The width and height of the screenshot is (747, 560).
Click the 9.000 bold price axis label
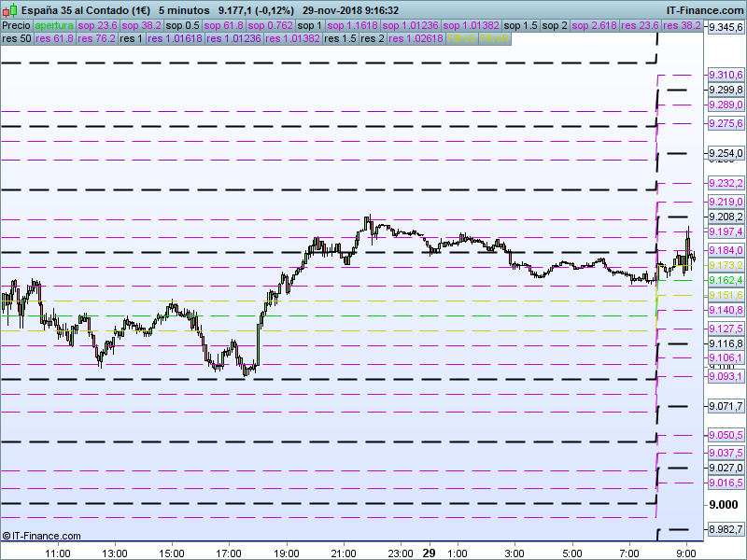[x=723, y=505]
